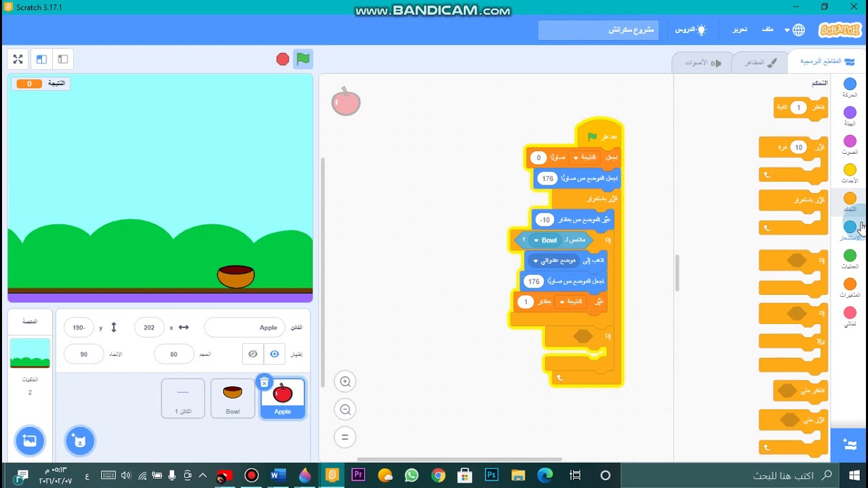Open the choose a backdrop button

coord(30,441)
